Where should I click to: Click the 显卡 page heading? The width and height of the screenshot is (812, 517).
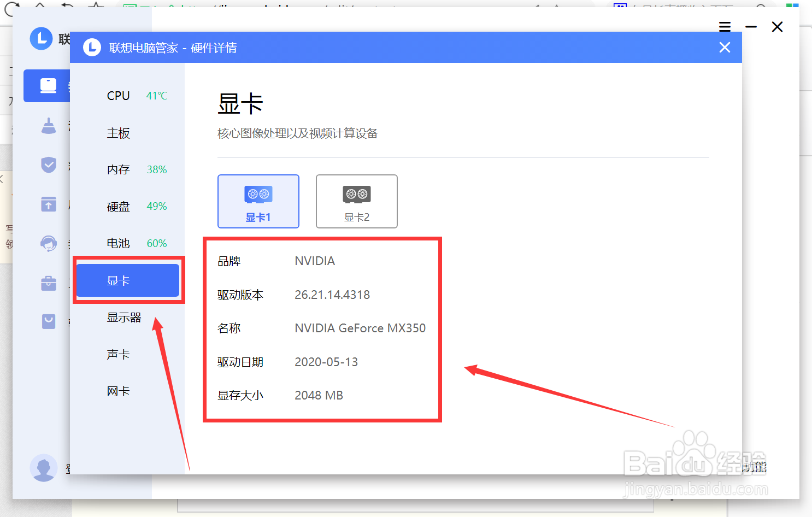coord(240,104)
